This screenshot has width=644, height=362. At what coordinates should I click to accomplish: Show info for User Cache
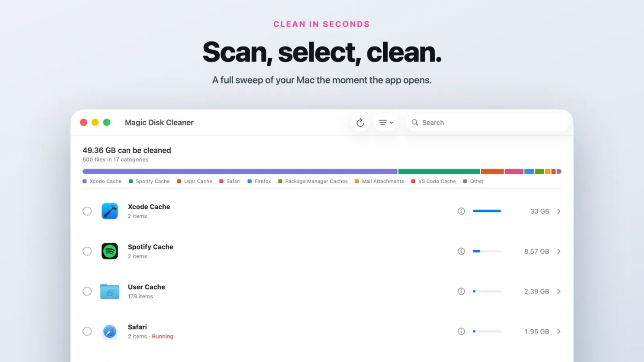click(461, 291)
